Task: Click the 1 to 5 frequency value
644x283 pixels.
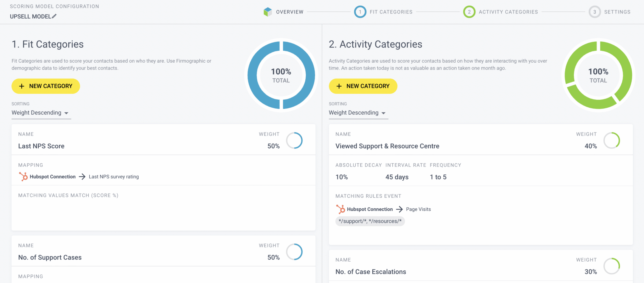Action: (438, 177)
